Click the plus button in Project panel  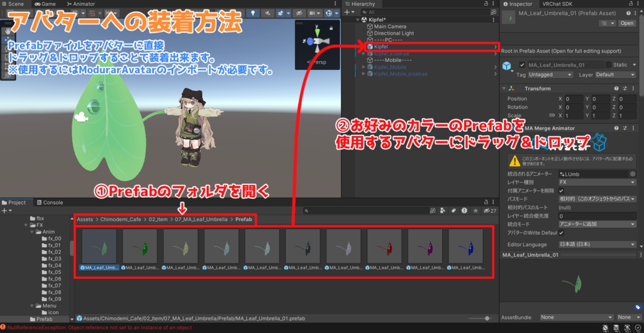tap(4, 210)
